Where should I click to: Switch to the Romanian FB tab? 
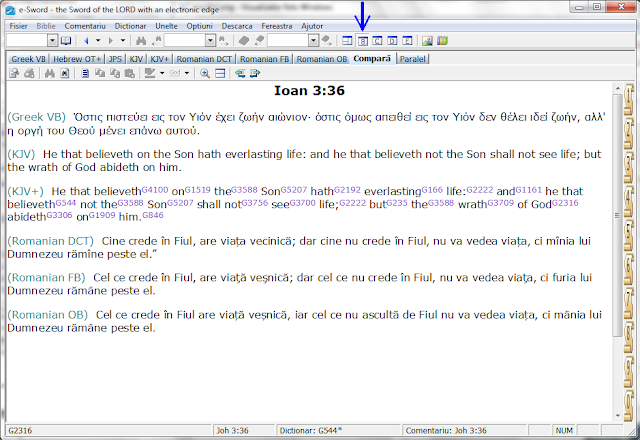coord(264,59)
